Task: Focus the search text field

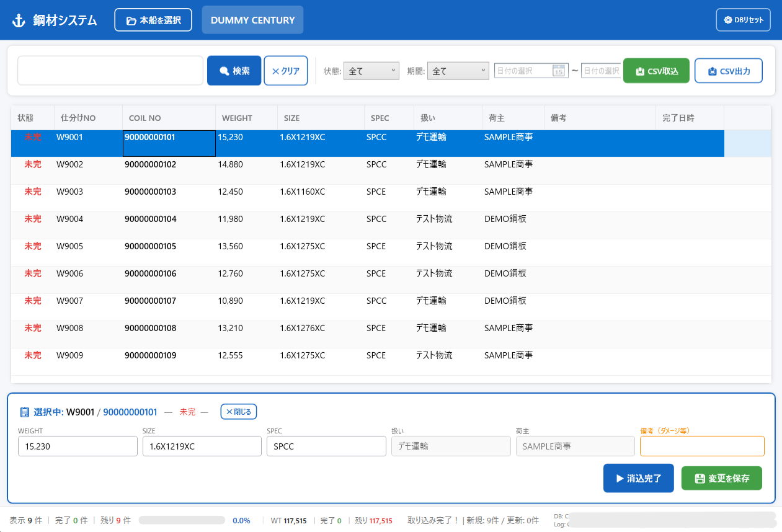Action: (110, 71)
